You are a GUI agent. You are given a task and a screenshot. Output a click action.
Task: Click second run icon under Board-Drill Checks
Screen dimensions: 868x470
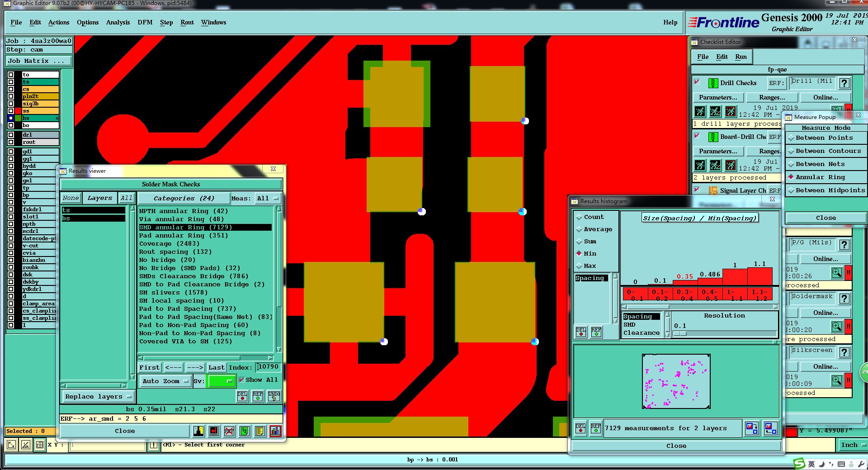pyautogui.click(x=715, y=165)
